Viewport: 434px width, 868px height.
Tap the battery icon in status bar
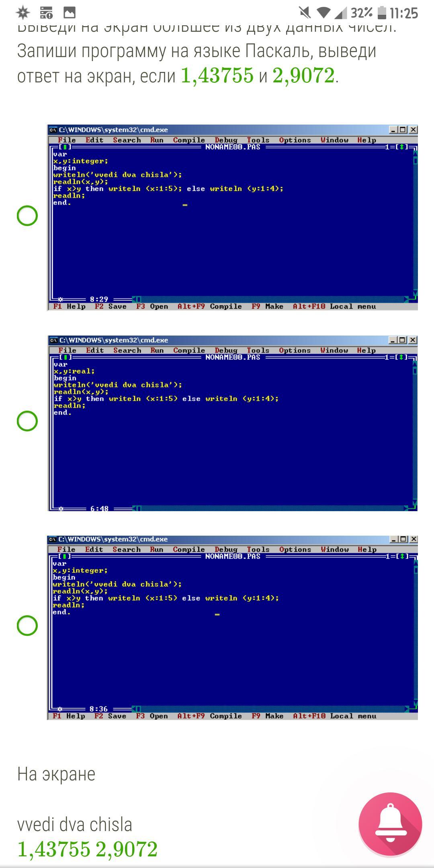pos(382,13)
